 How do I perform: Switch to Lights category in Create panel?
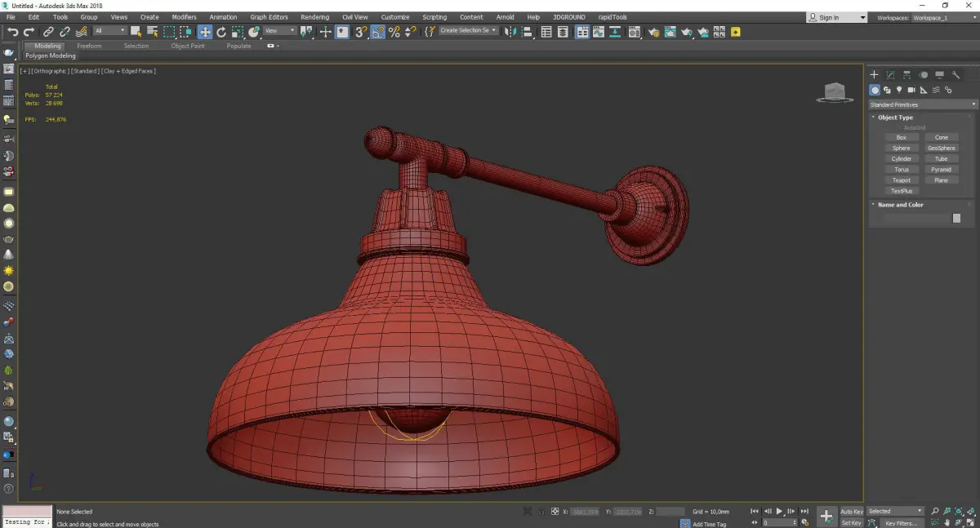pos(899,90)
